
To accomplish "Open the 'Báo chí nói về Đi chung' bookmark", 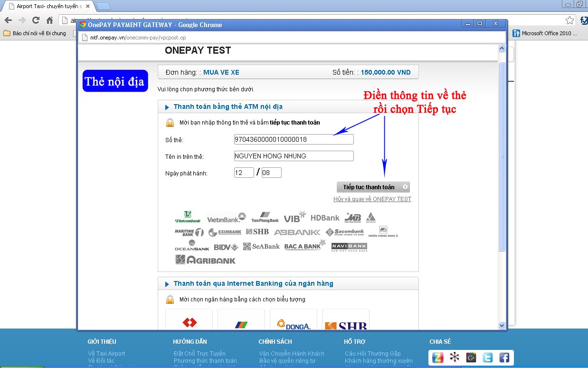I will [35, 33].
